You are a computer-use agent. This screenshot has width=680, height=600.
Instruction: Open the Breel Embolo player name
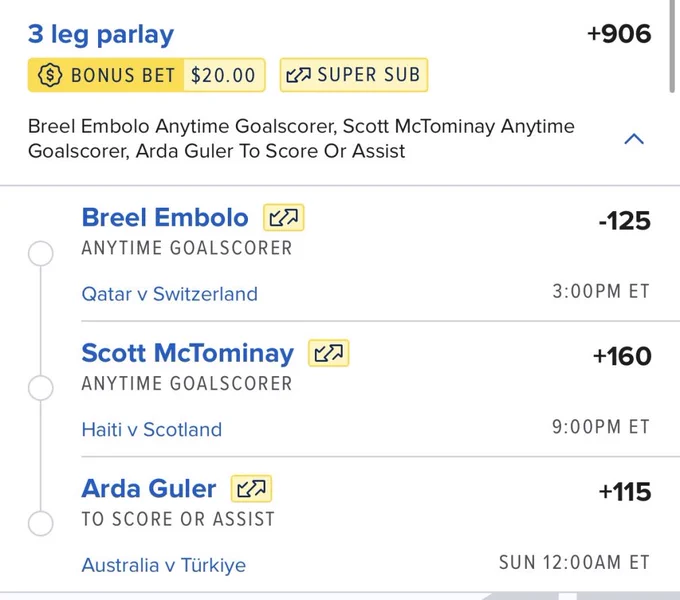tap(165, 217)
